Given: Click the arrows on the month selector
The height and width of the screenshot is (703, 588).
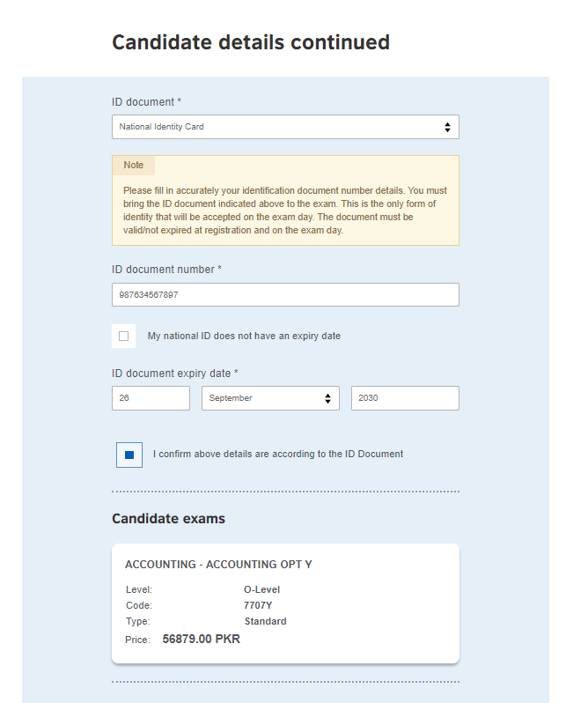Looking at the screenshot, I should [x=327, y=398].
